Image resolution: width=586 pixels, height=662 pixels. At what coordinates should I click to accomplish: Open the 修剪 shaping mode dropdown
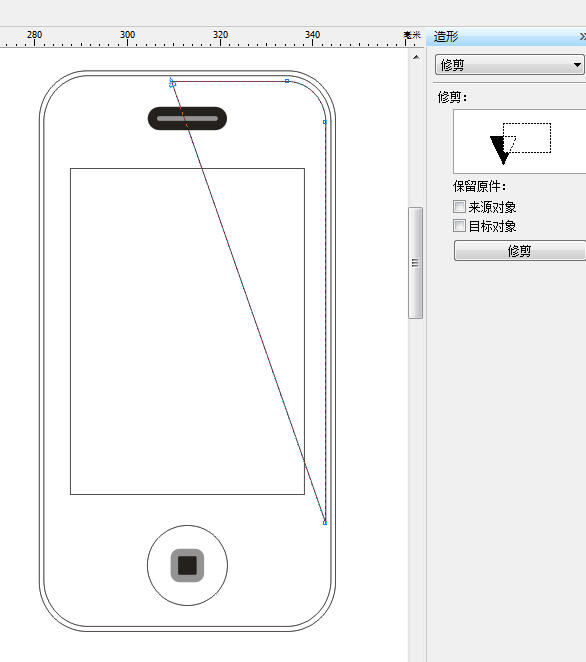[510, 65]
